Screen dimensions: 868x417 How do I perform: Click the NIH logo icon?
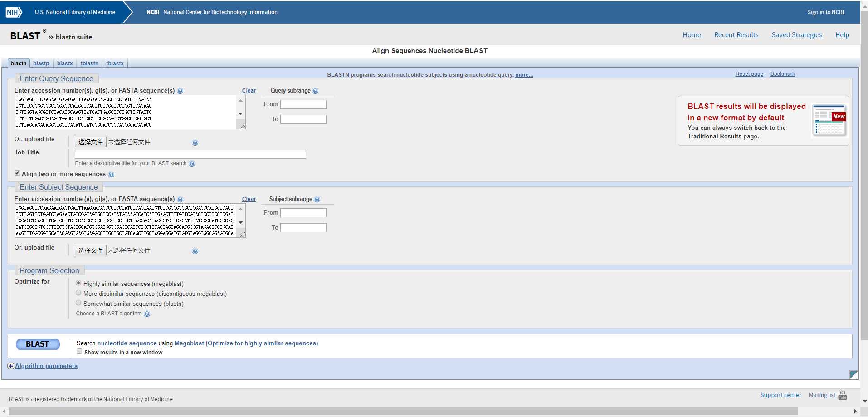[14, 12]
